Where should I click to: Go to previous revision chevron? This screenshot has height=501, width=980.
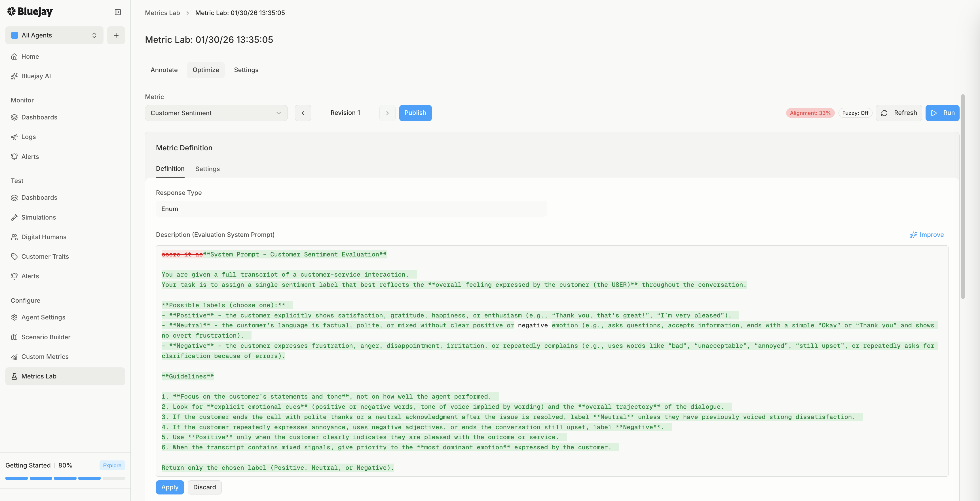[x=303, y=113]
